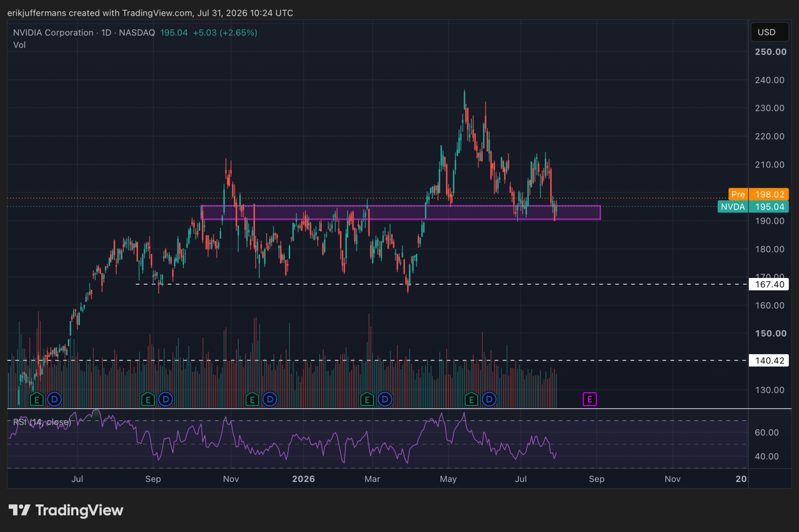The width and height of the screenshot is (799, 532).
Task: Click the earnings E icon near Jul 2025
Action: pyautogui.click(x=37, y=400)
